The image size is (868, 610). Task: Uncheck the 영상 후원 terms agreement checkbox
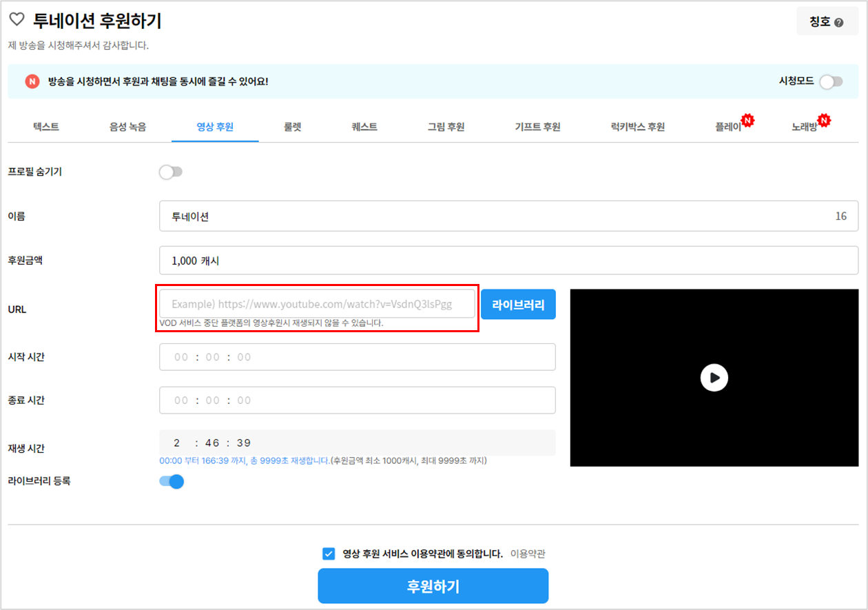click(x=329, y=553)
